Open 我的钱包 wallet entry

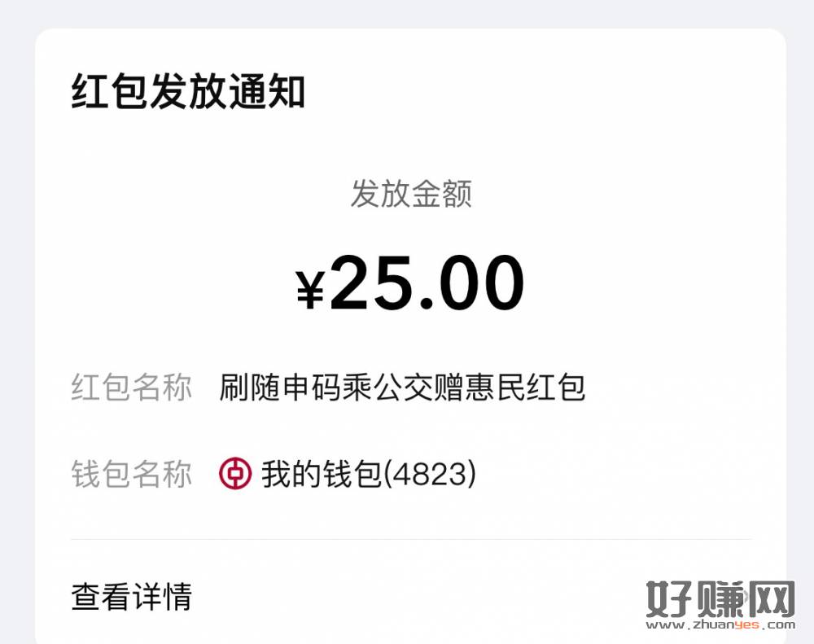(322, 474)
